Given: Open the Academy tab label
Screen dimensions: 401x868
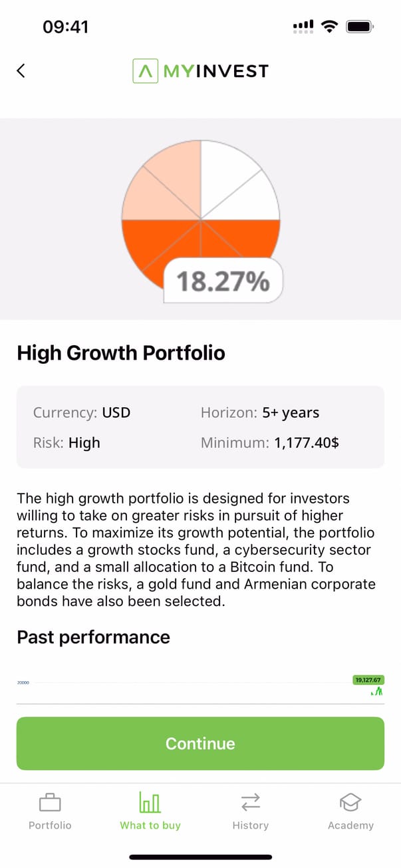Looking at the screenshot, I should (350, 825).
